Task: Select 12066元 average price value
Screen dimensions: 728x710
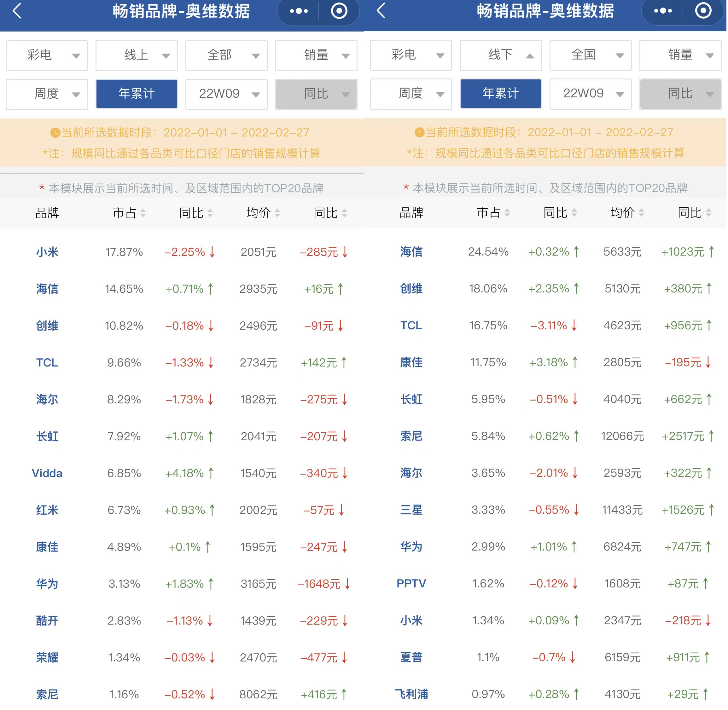Action: coord(623,437)
